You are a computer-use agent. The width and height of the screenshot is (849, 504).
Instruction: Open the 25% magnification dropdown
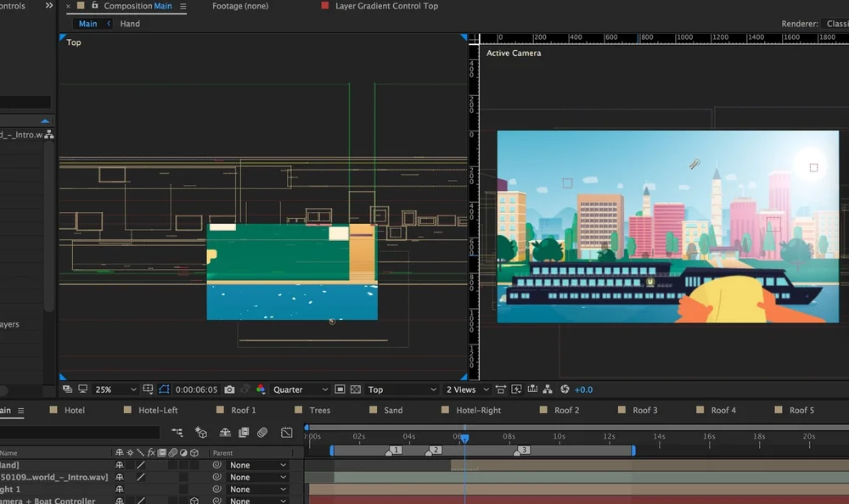pos(115,389)
